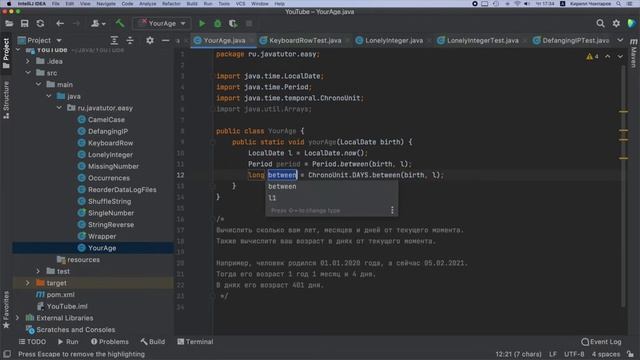640x360 pixels.
Task: Collapse the ru.javatutor.easy package
Action: point(59,108)
